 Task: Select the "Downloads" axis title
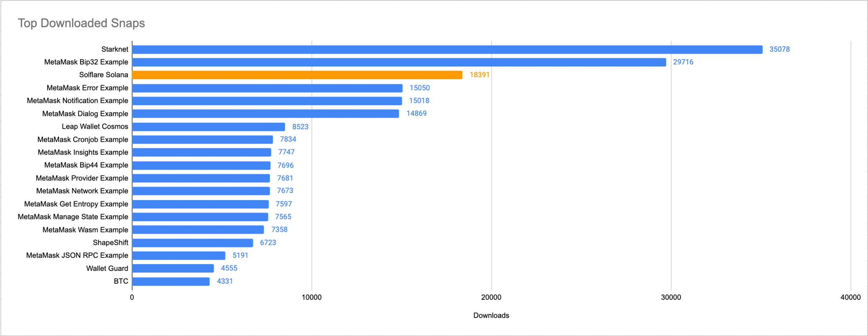pyautogui.click(x=491, y=315)
